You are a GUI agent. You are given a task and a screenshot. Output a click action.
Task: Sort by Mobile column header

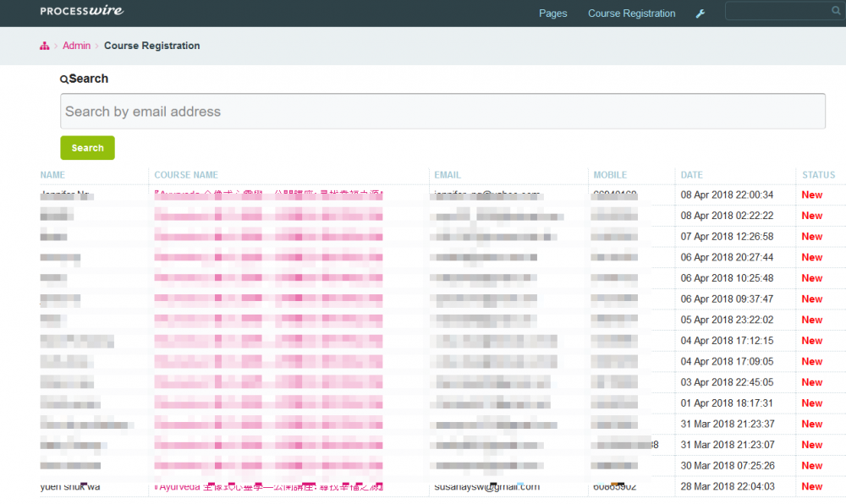click(x=610, y=175)
